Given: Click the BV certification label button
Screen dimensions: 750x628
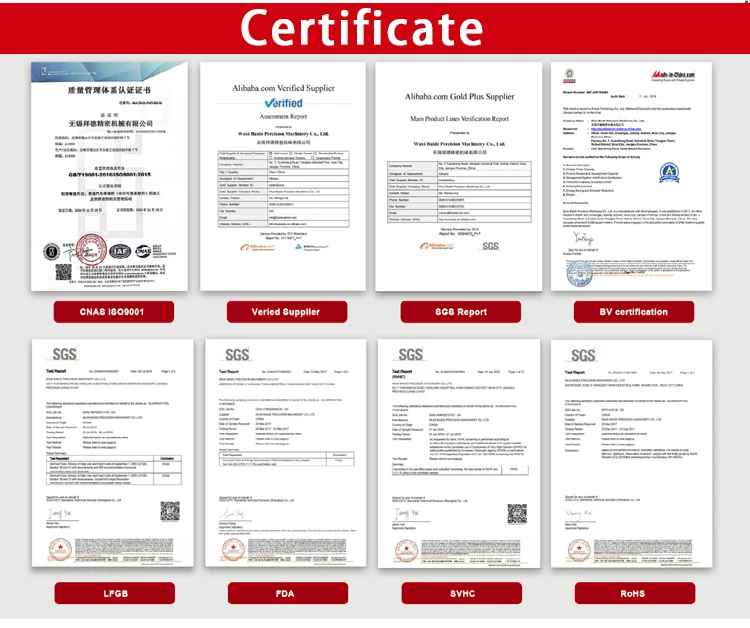Looking at the screenshot, I should click(x=634, y=312).
